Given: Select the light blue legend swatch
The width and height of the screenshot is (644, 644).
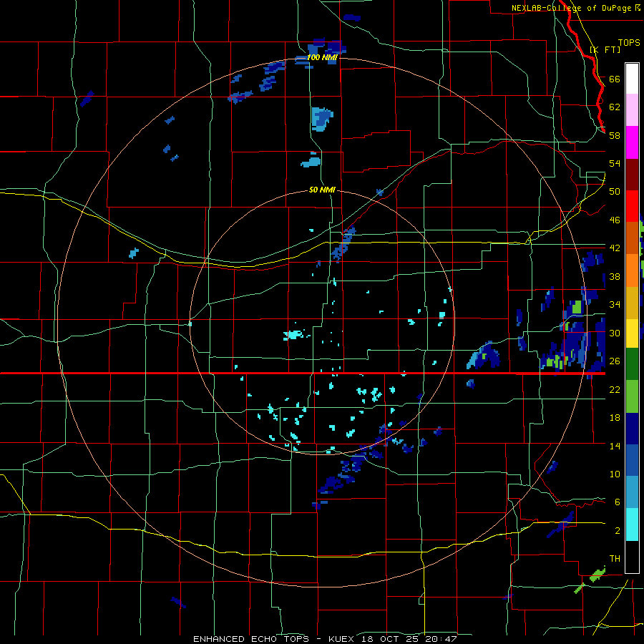Looking at the screenshot, I should click(632, 493).
